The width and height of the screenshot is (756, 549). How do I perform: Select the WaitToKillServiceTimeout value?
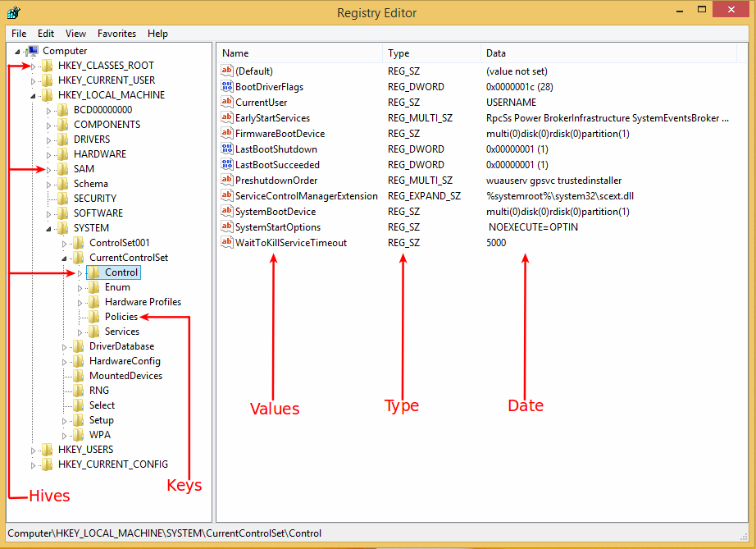(290, 243)
